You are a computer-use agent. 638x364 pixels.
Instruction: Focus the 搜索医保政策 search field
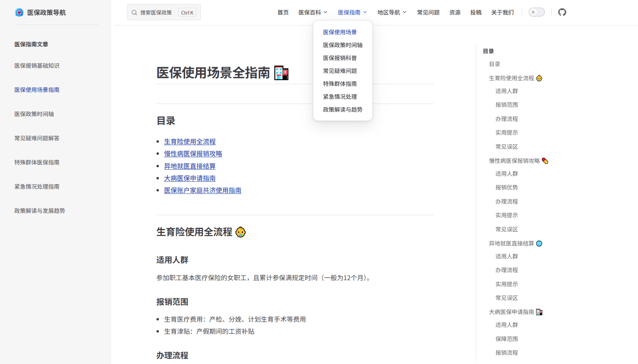[157, 12]
